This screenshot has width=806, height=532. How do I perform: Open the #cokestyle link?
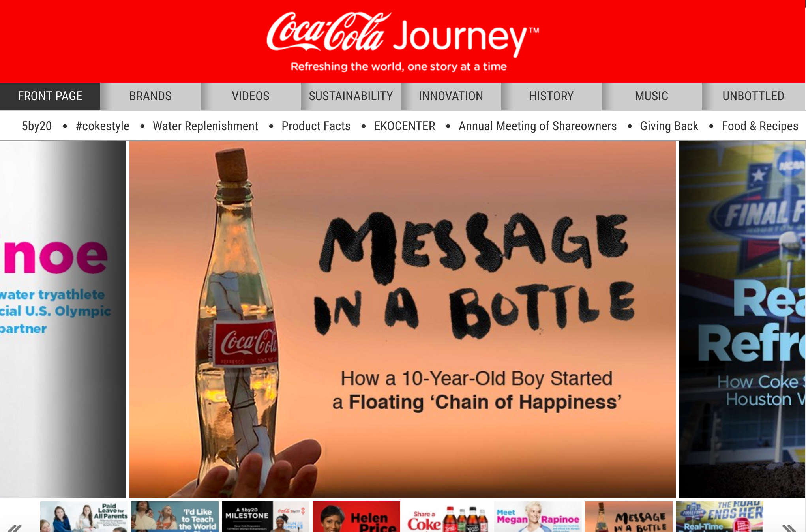click(103, 126)
